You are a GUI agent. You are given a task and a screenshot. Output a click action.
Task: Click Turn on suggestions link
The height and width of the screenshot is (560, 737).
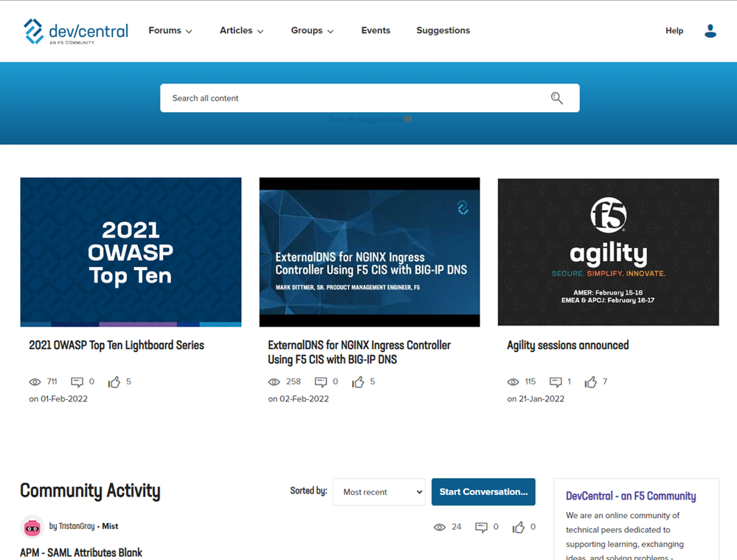[x=364, y=120]
